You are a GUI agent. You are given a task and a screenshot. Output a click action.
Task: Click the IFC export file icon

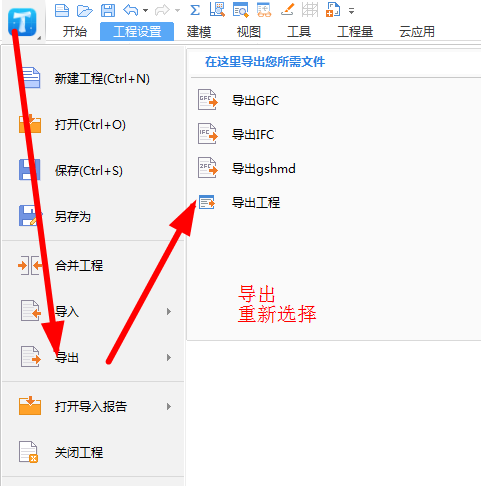[x=208, y=134]
